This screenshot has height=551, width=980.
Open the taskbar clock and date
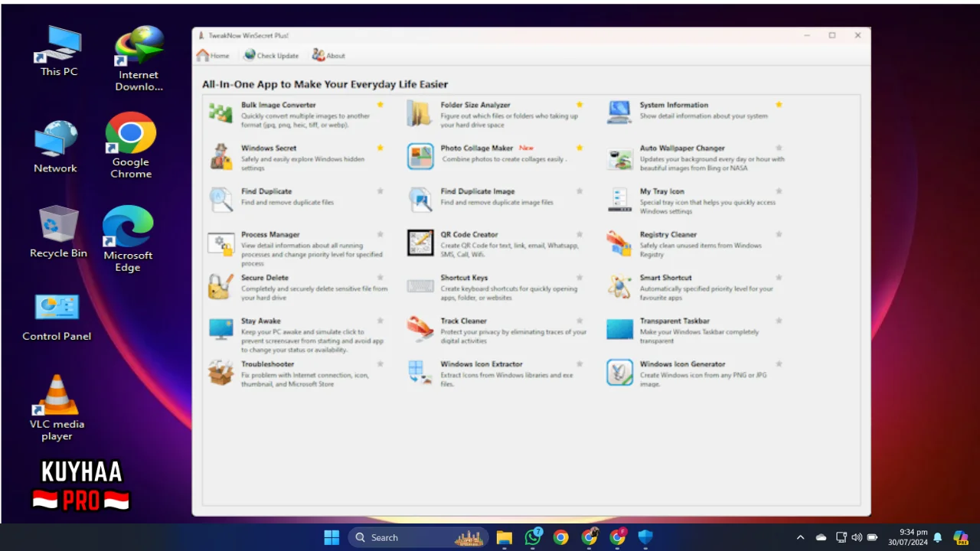[908, 537]
